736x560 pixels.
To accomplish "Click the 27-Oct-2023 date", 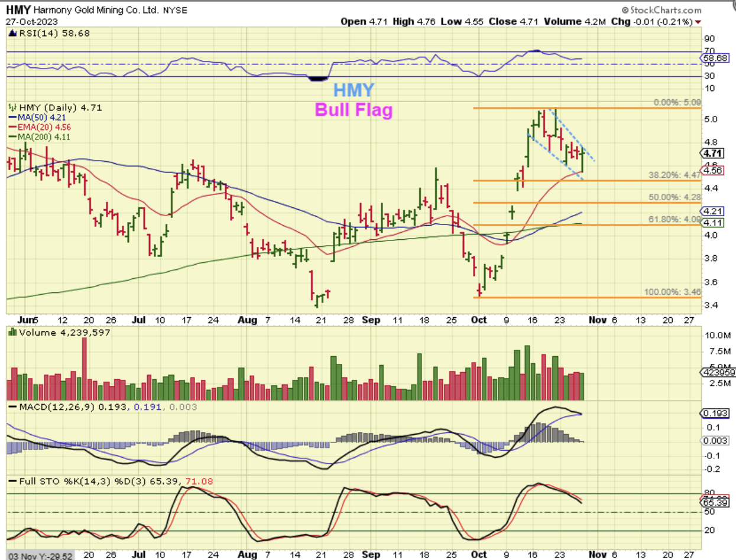I will 33,21.
